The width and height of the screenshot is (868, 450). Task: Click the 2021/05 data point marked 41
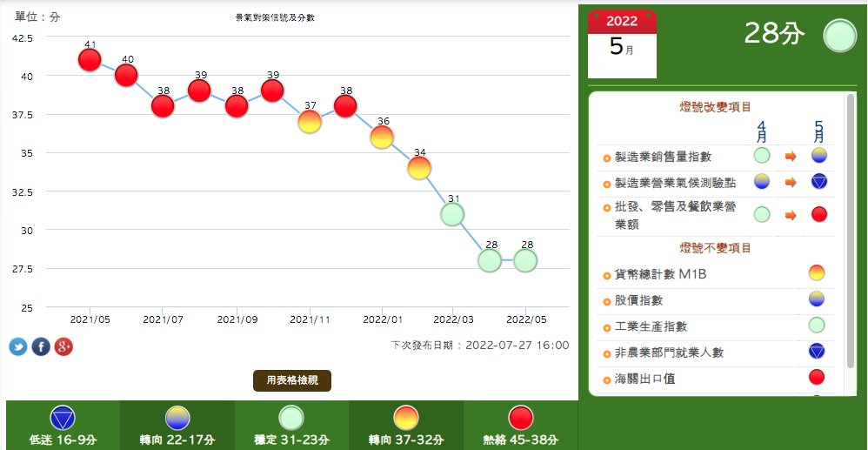90,60
